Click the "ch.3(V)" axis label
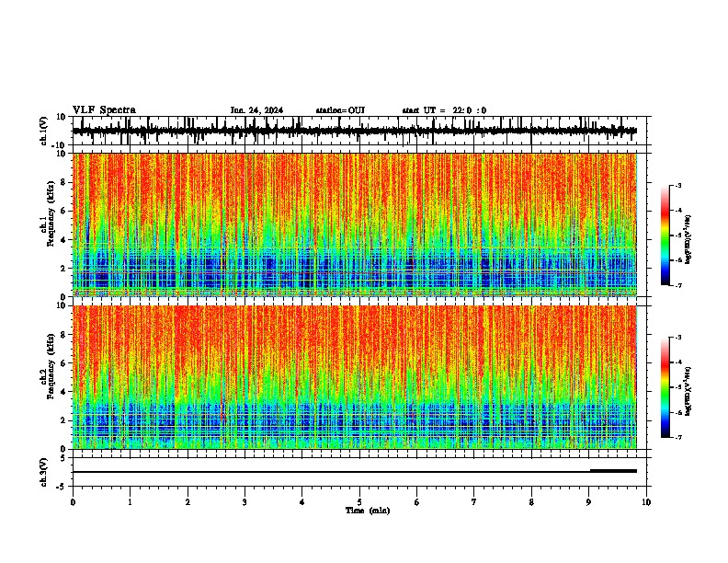Image resolution: width=728 pixels, height=563 pixels. pos(44,473)
